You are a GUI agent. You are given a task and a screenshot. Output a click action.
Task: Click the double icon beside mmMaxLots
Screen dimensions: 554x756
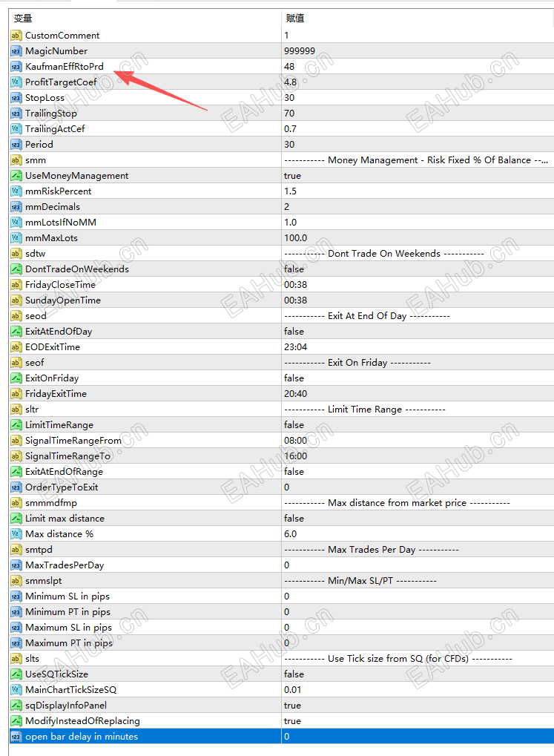click(16, 238)
